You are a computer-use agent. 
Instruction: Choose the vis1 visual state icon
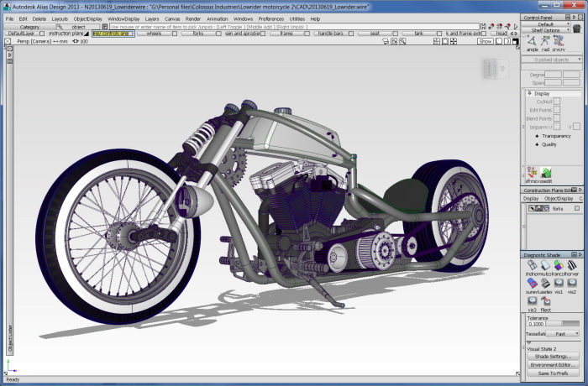559,284
